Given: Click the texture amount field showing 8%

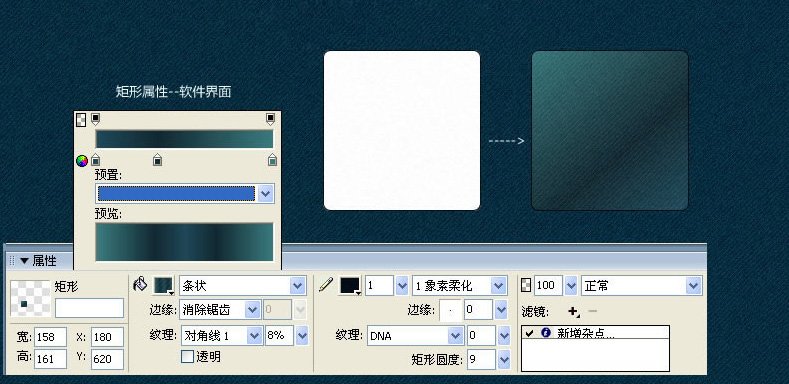Looking at the screenshot, I should click(x=279, y=336).
